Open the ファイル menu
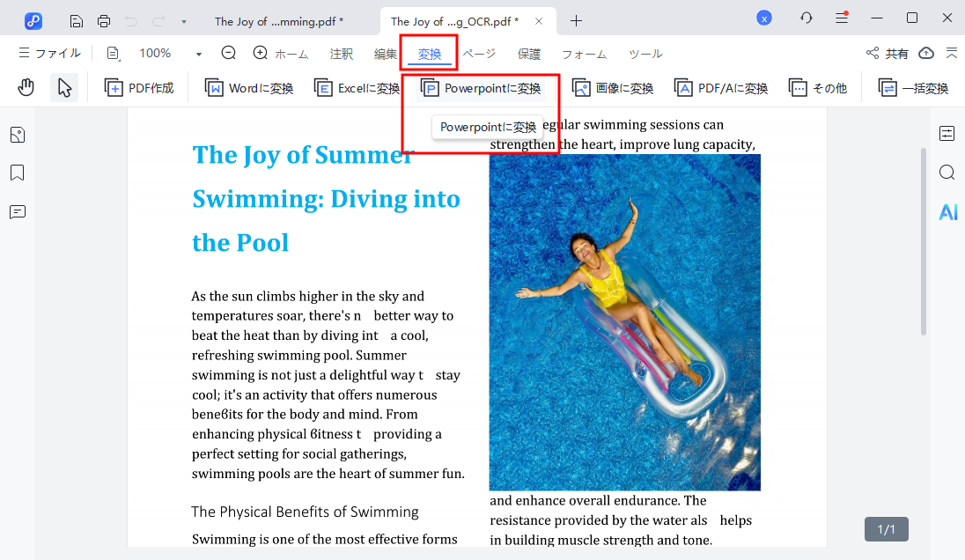This screenshot has width=965, height=560. point(49,54)
